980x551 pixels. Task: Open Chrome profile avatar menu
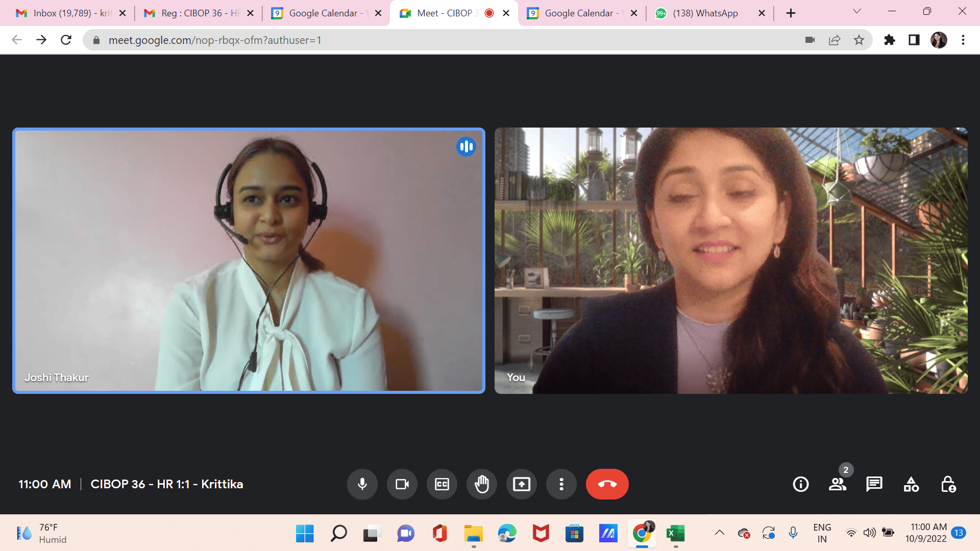(x=939, y=40)
